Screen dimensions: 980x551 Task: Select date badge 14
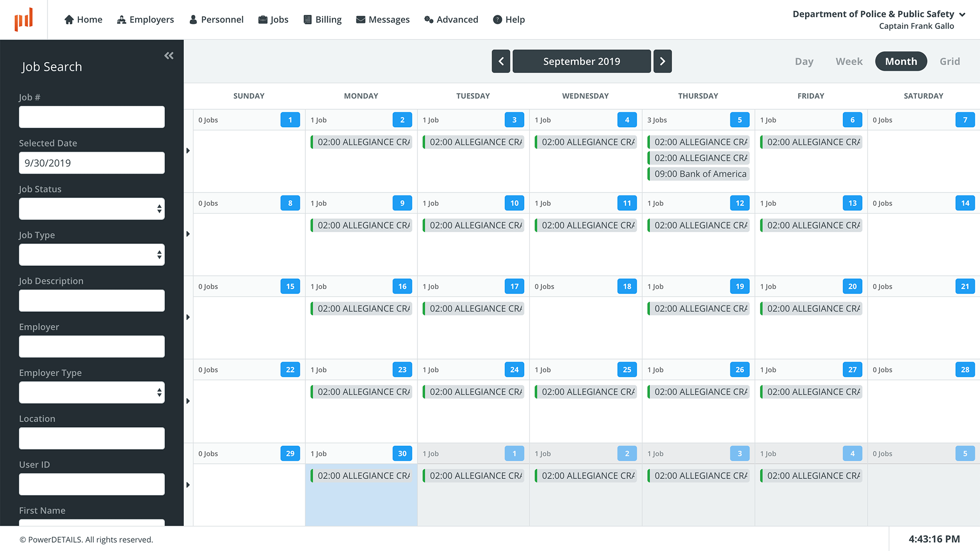pyautogui.click(x=965, y=203)
